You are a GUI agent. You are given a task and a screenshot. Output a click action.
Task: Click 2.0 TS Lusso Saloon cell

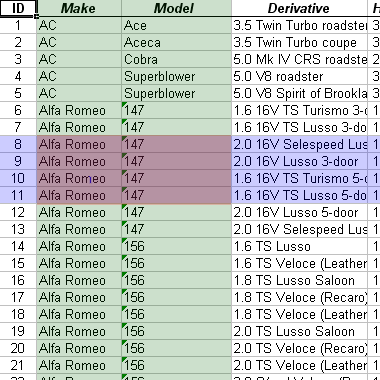point(299,331)
